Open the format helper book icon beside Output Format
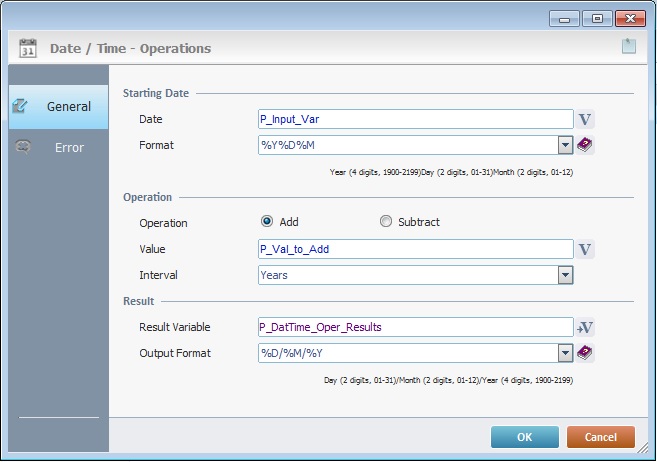This screenshot has height=462, width=657. pyautogui.click(x=586, y=352)
